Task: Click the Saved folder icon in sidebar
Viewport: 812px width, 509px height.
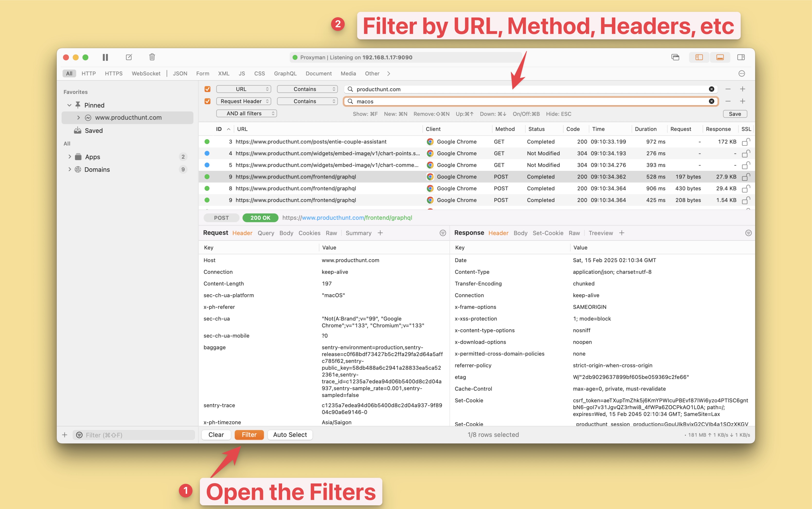Action: [78, 130]
